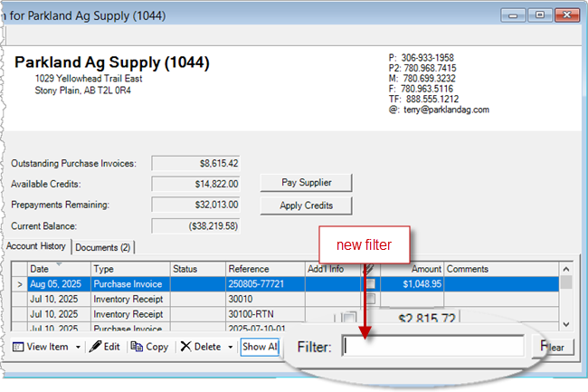Select reference 250805-77721 cell
Image resolution: width=588 pixels, height=392 pixels.
click(265, 284)
